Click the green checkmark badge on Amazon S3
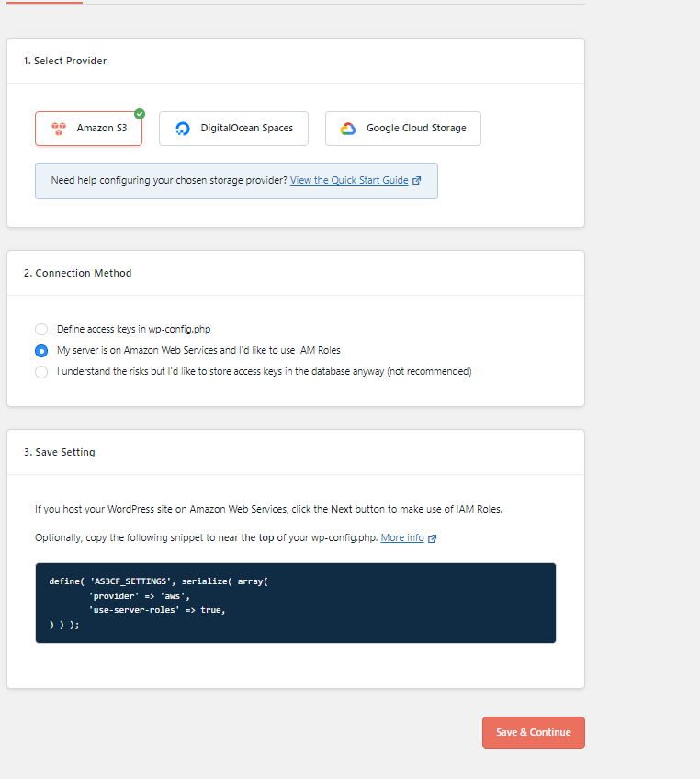This screenshot has height=779, width=700. pyautogui.click(x=140, y=113)
